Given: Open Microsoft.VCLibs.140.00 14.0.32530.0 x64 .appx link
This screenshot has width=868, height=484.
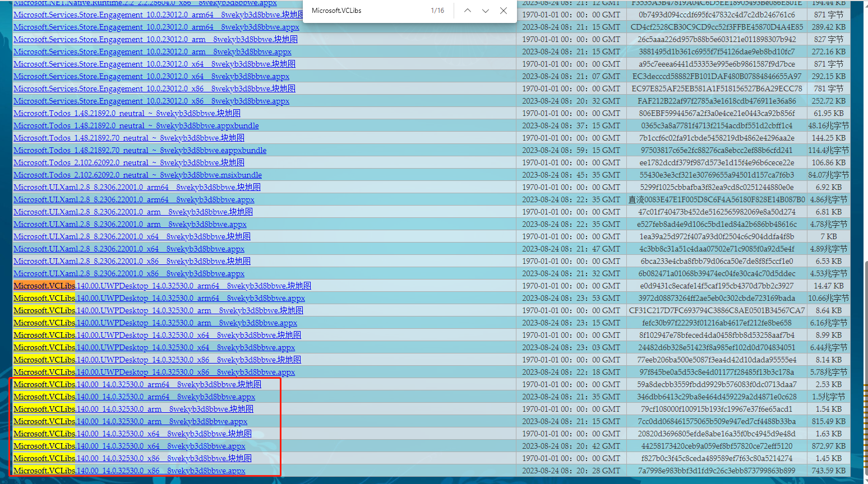Looking at the screenshot, I should [129, 446].
